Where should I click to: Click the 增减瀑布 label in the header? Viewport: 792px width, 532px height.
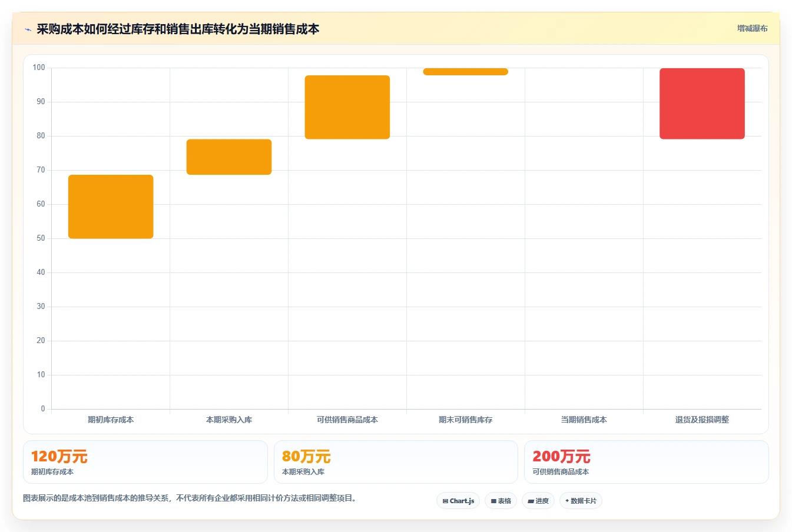[752, 28]
